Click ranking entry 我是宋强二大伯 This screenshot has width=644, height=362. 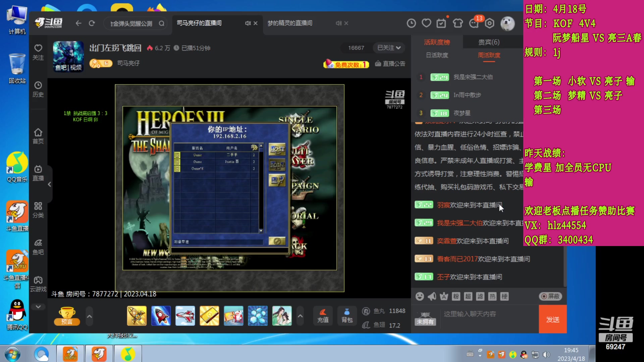(473, 77)
